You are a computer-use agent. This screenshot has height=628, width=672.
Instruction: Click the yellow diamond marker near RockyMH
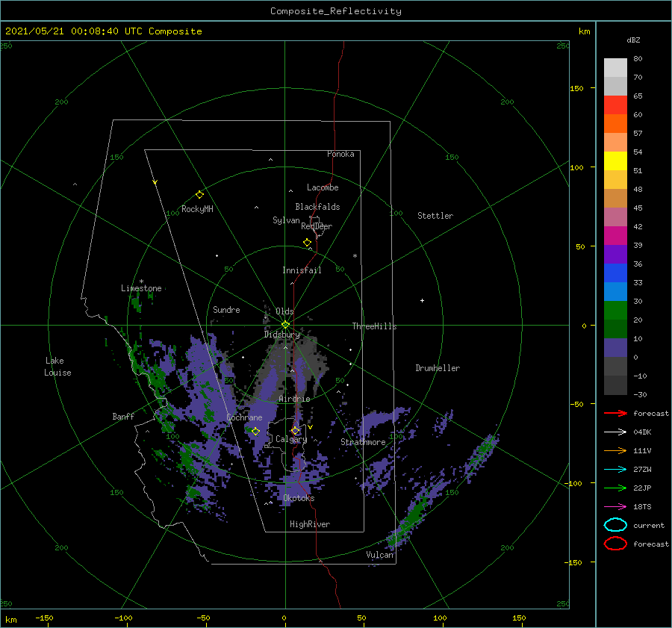pos(199,195)
